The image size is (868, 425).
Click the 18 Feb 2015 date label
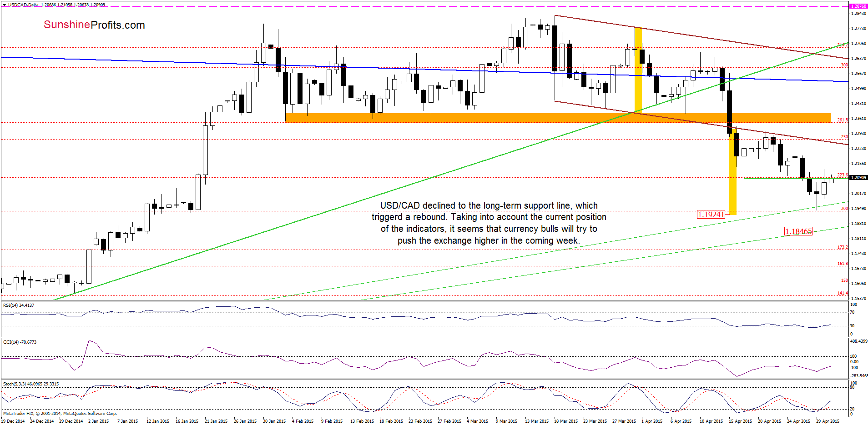(391, 421)
